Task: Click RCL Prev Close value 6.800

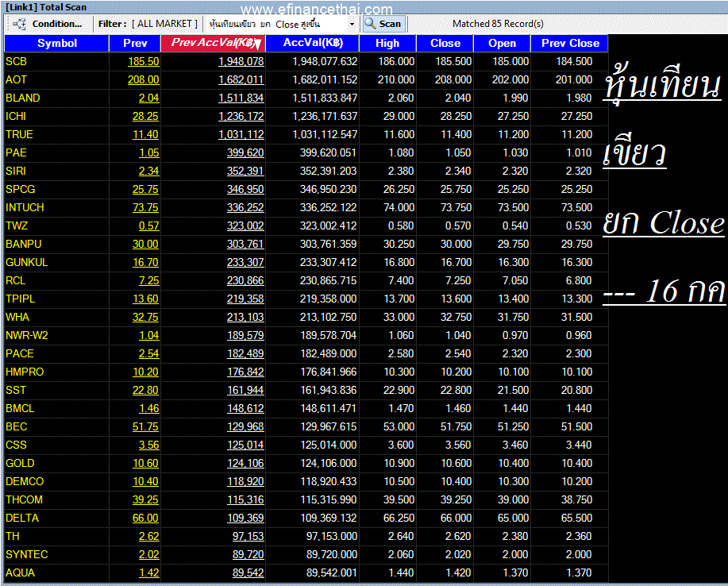Action: point(579,280)
